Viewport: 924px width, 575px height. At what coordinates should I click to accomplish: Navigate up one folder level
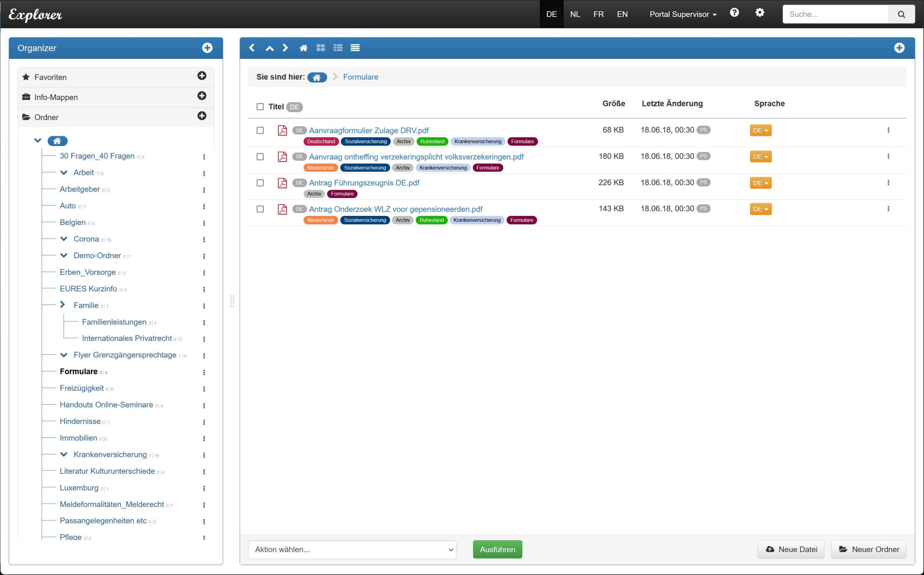[269, 48]
